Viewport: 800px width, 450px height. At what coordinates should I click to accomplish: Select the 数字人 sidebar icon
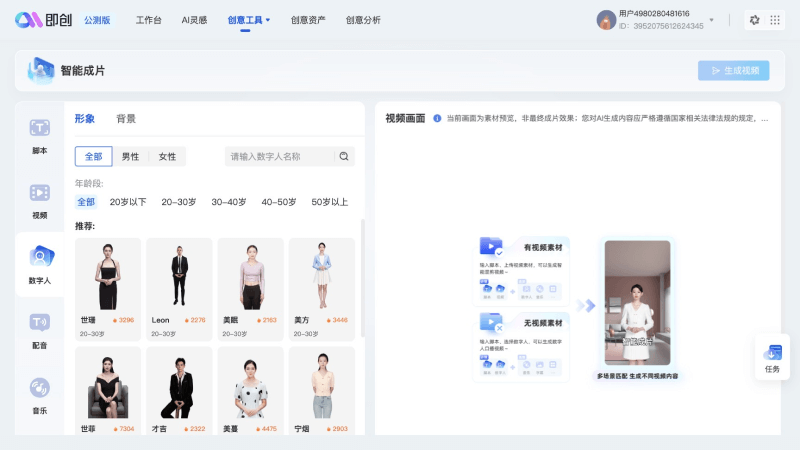(39, 258)
